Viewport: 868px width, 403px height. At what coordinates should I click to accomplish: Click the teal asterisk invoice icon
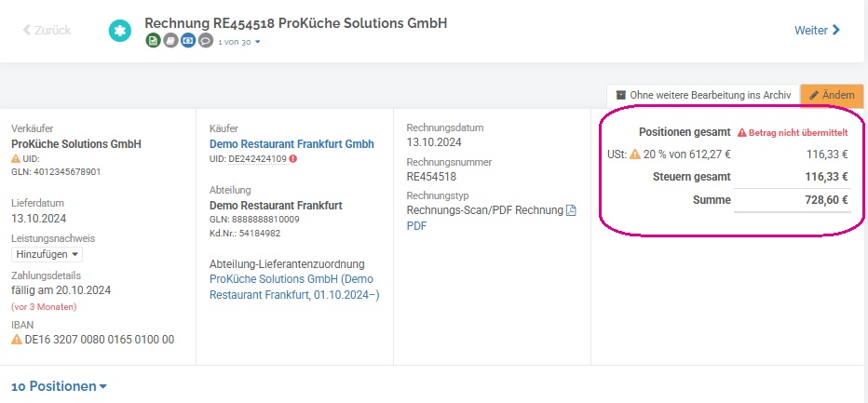[120, 31]
